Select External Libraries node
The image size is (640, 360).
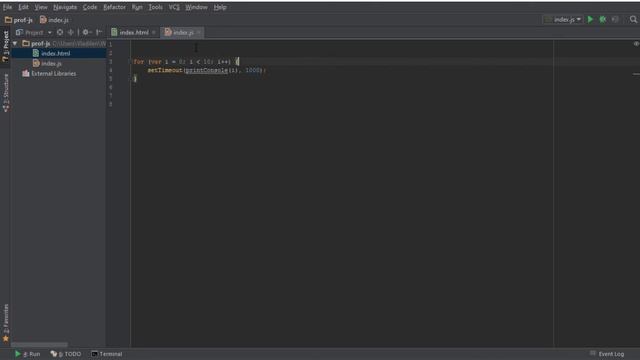tap(53, 73)
